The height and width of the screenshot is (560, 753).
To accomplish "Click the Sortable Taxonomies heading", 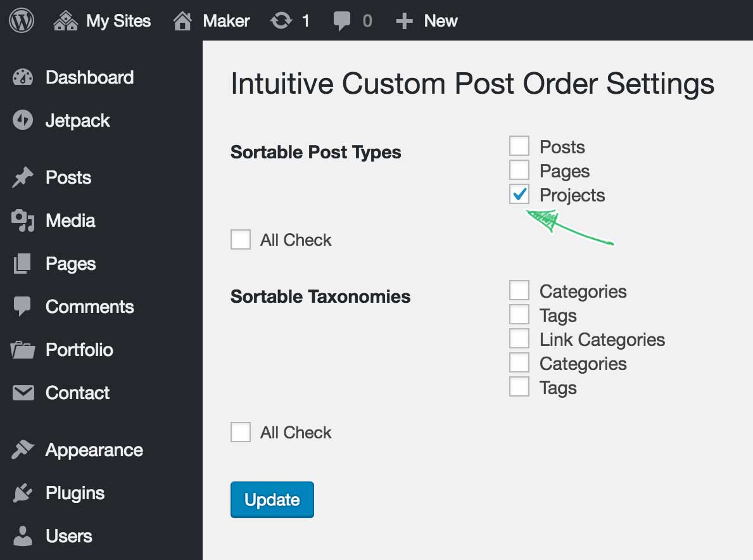I will click(320, 296).
